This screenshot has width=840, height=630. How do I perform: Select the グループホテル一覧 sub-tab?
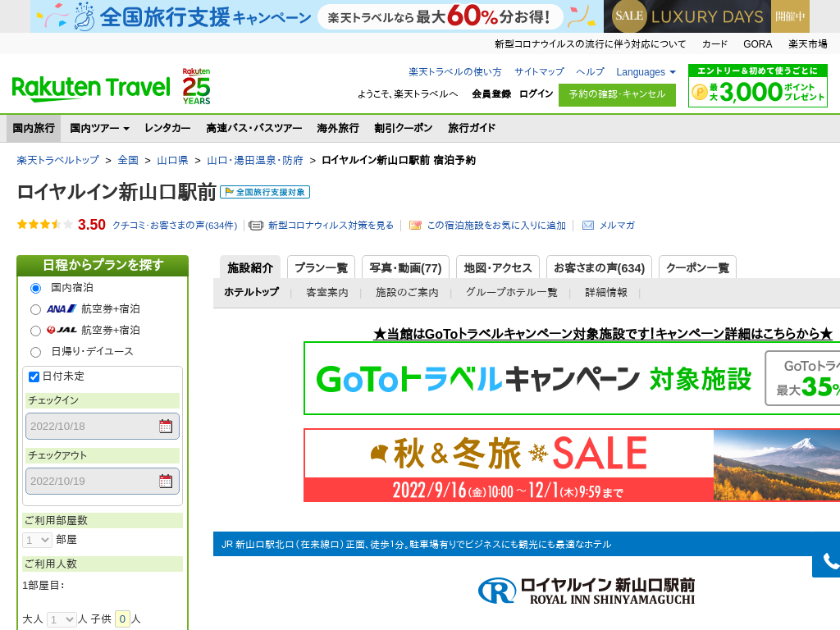(x=511, y=293)
